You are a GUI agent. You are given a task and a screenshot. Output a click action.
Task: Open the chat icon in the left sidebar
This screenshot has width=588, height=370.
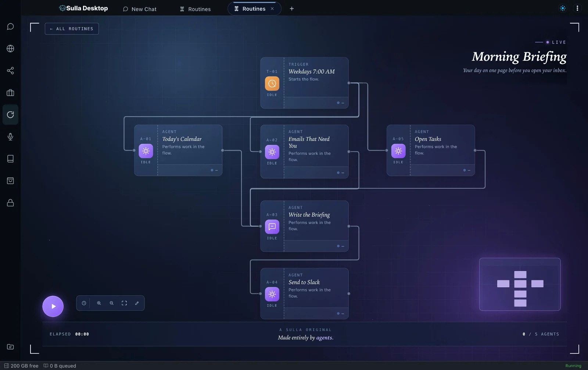10,26
